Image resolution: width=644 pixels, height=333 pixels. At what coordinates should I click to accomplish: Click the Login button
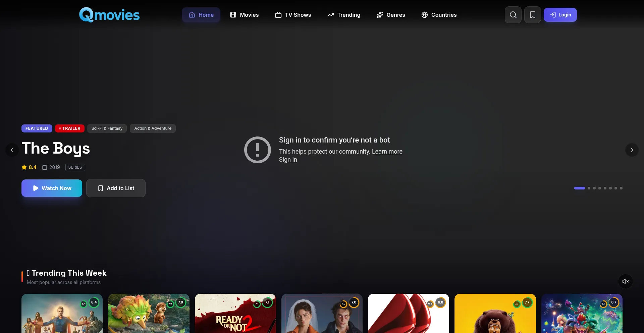(560, 15)
